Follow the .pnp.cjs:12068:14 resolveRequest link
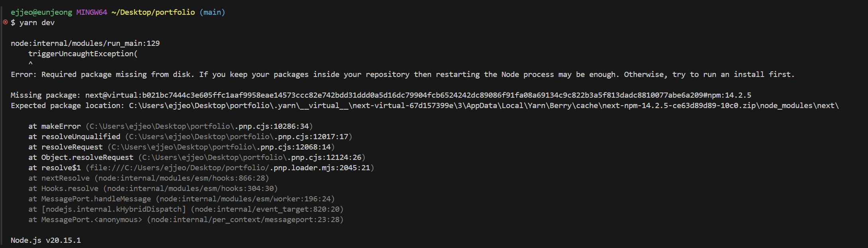The height and width of the screenshot is (248, 868). pyautogui.click(x=221, y=147)
